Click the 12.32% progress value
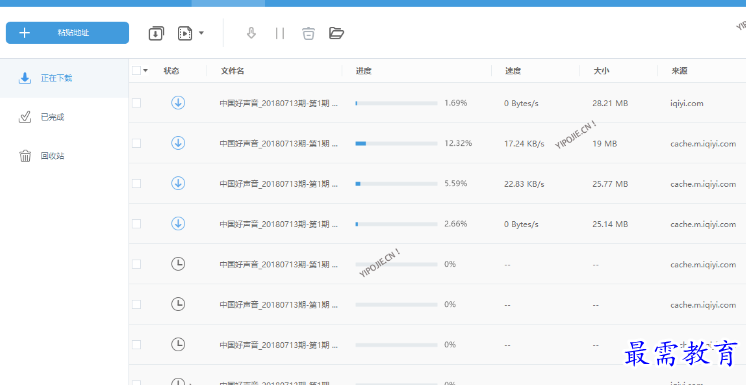Image resolution: width=746 pixels, height=385 pixels. tap(458, 143)
